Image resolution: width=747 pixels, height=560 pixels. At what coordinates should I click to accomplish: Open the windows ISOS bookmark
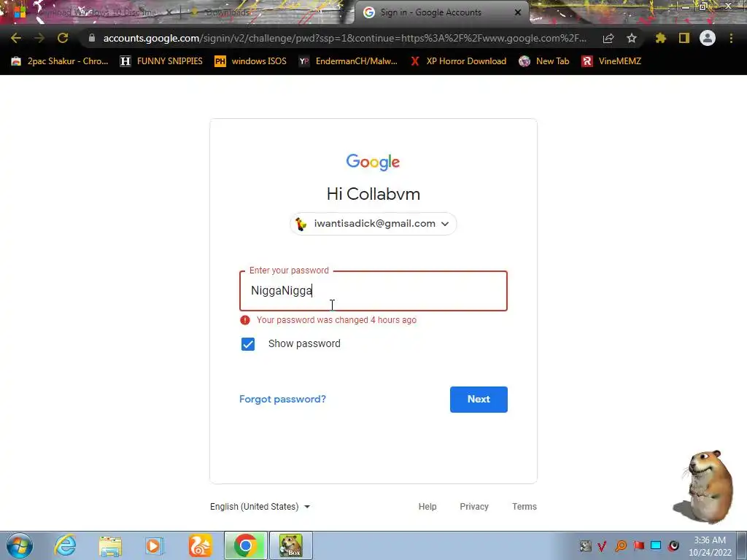click(x=251, y=61)
